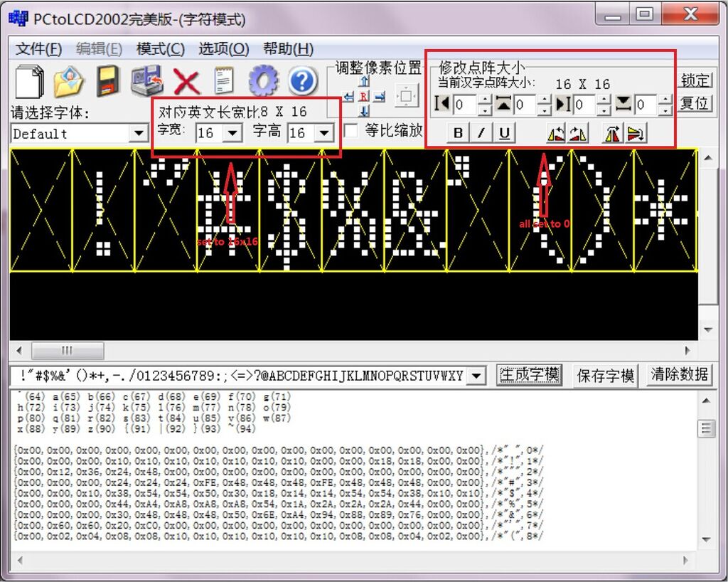The width and height of the screenshot is (728, 582).
Task: Open the 文件(F) menu
Action: 39,48
